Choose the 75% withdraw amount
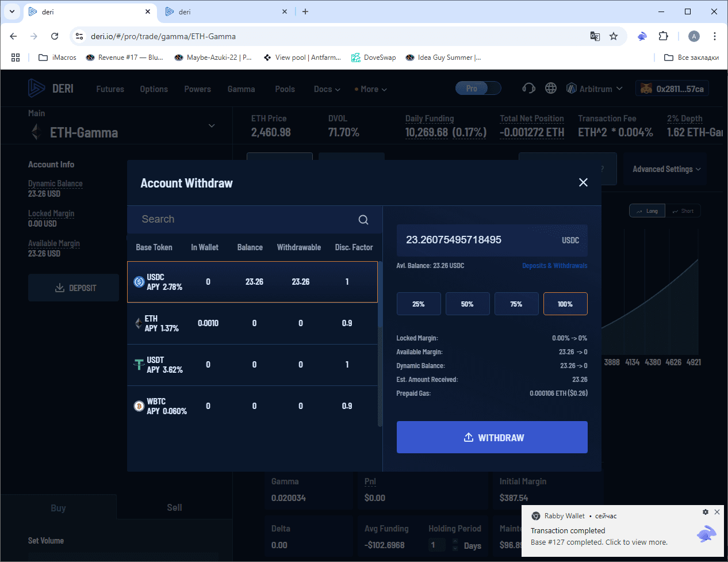 tap(516, 304)
